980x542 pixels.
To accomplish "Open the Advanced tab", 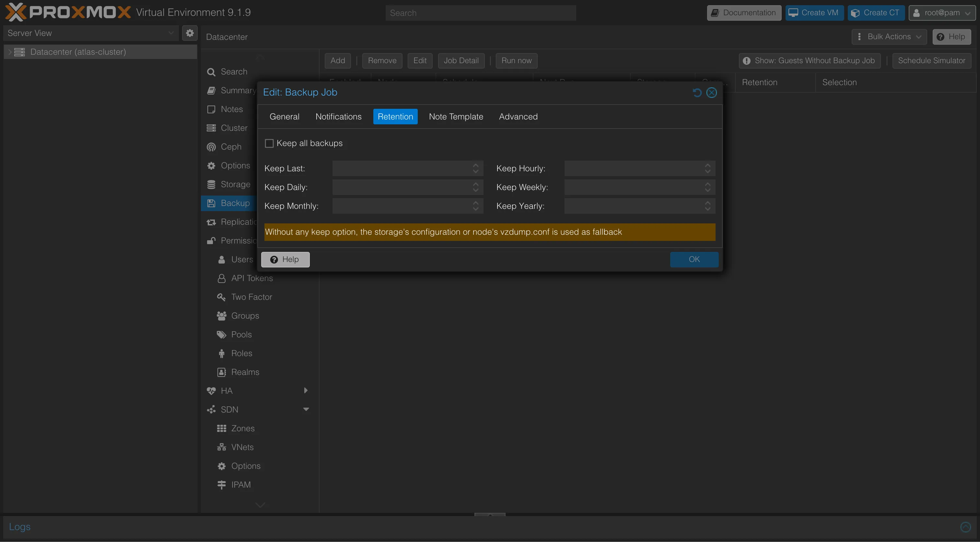I will pyautogui.click(x=518, y=117).
